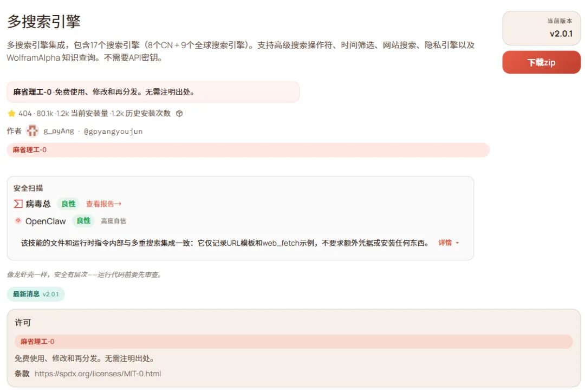This screenshot has width=585, height=392.
Task: Click the OpenClaw scanner logo icon
Action: (x=18, y=221)
